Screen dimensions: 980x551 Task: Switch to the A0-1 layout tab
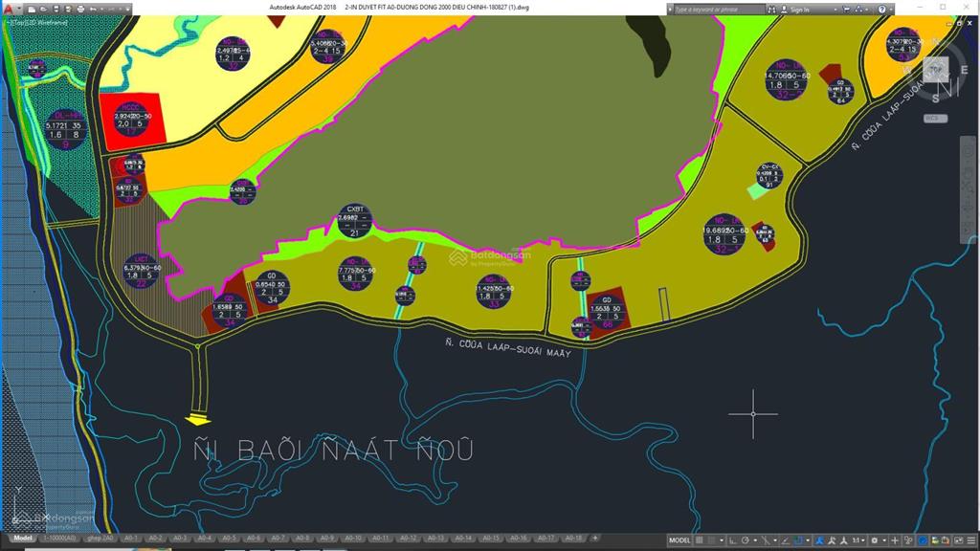pos(131,539)
